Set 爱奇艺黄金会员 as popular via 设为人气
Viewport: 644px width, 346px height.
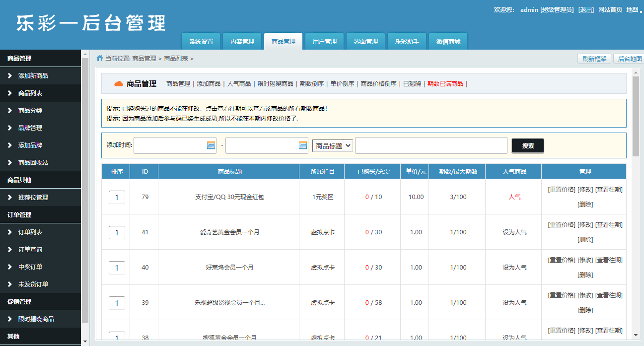[x=514, y=232]
